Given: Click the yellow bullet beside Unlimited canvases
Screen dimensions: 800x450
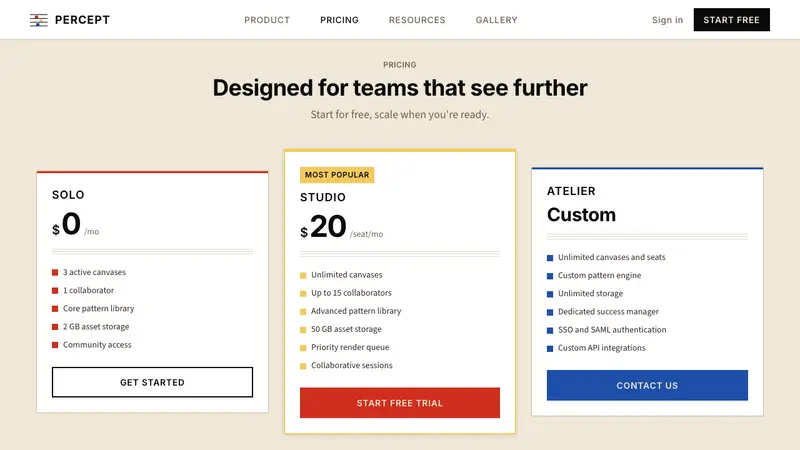Looking at the screenshot, I should [303, 276].
